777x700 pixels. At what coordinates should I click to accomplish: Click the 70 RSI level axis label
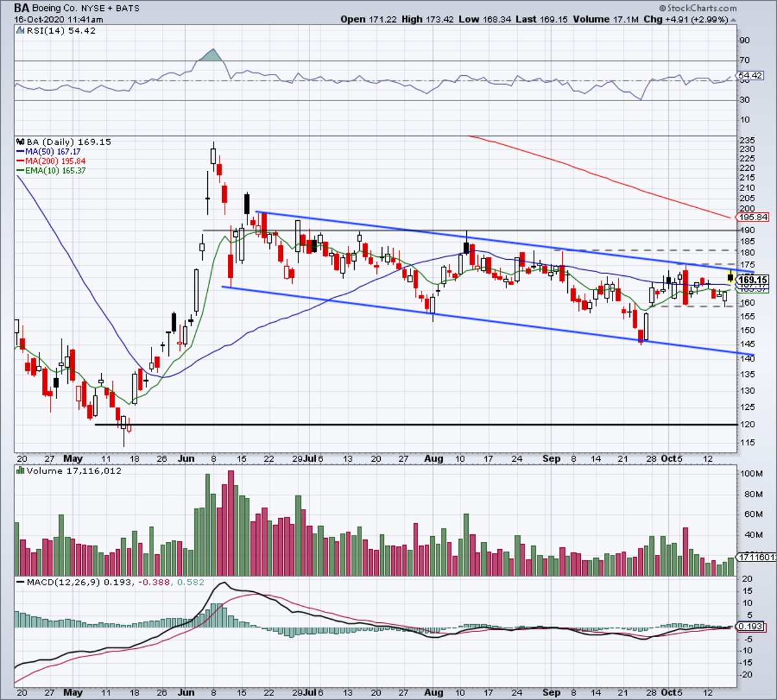pos(745,60)
